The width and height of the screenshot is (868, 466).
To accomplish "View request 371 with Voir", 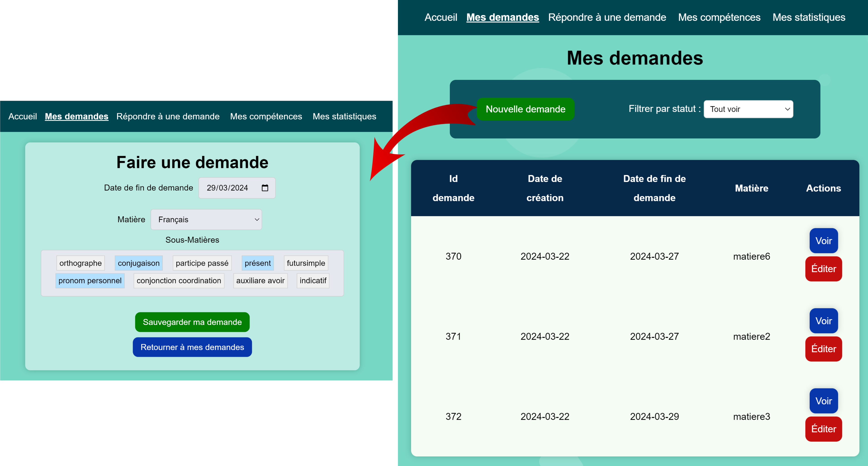I will tap(823, 321).
